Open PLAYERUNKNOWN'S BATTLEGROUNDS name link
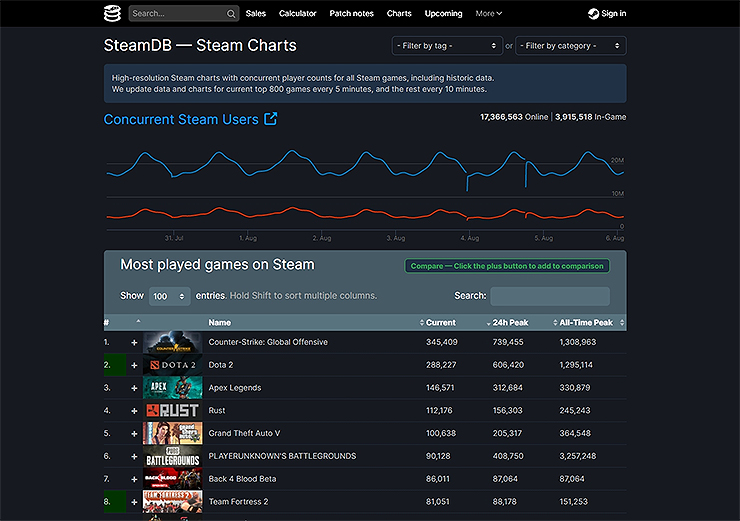 click(282, 456)
